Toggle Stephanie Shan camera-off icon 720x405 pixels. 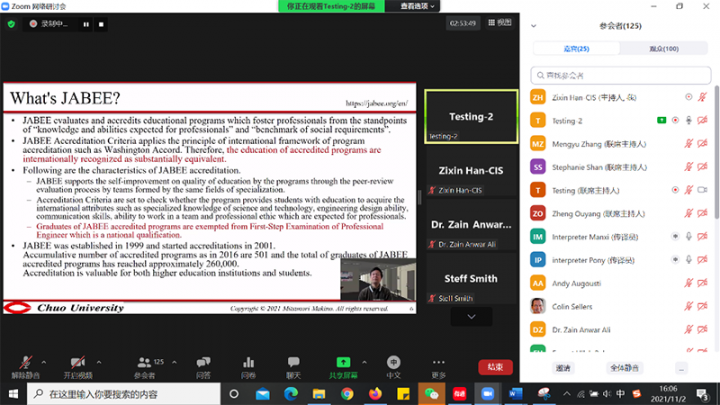click(x=702, y=167)
